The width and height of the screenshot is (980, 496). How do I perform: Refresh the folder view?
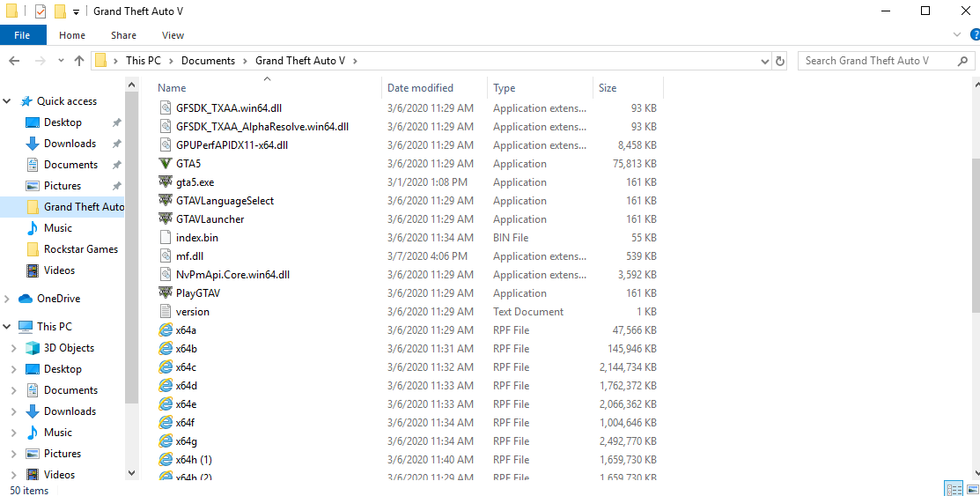click(x=779, y=61)
